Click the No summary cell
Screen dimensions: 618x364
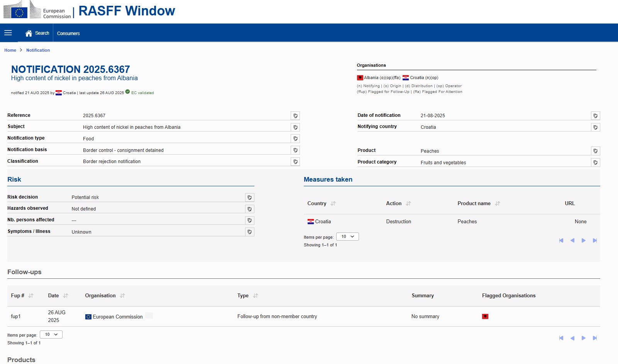tap(425, 317)
